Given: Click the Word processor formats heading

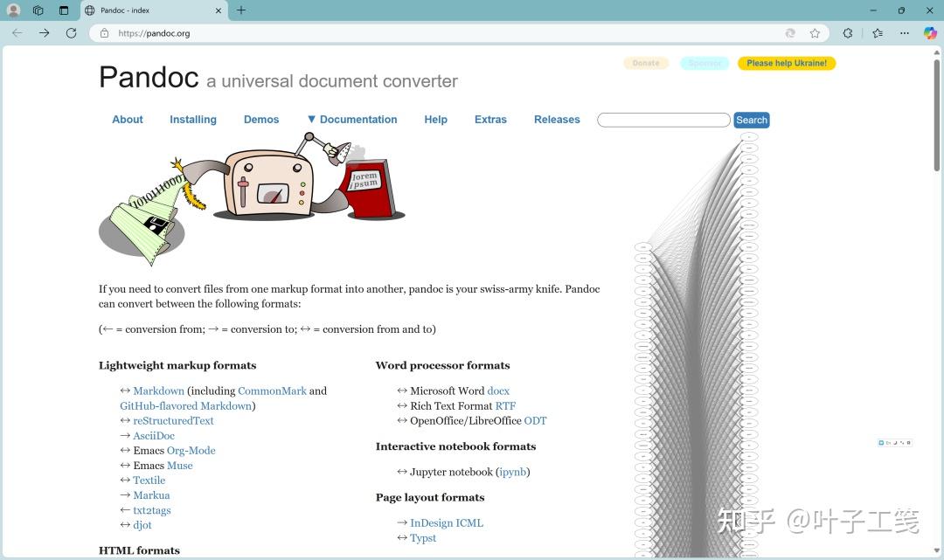Looking at the screenshot, I should (x=442, y=365).
